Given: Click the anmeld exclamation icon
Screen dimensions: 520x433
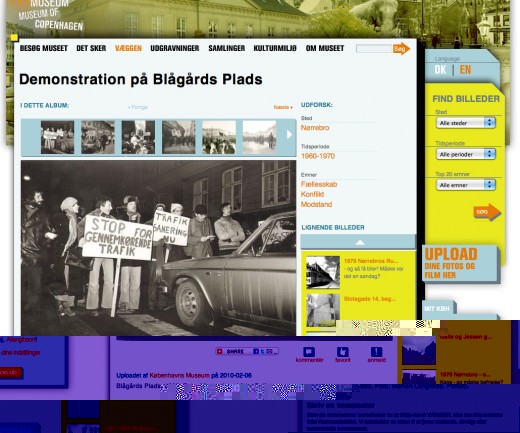Looking at the screenshot, I should (x=377, y=352).
